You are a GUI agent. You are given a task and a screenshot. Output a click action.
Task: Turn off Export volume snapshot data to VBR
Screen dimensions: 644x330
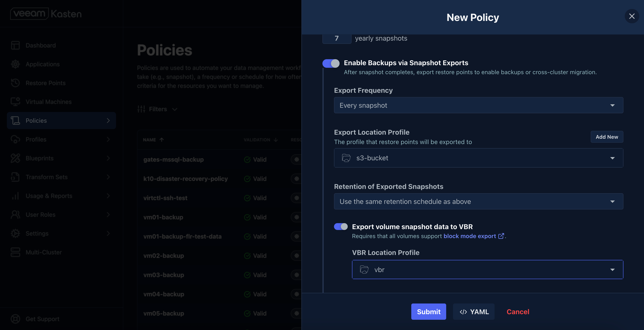click(340, 227)
